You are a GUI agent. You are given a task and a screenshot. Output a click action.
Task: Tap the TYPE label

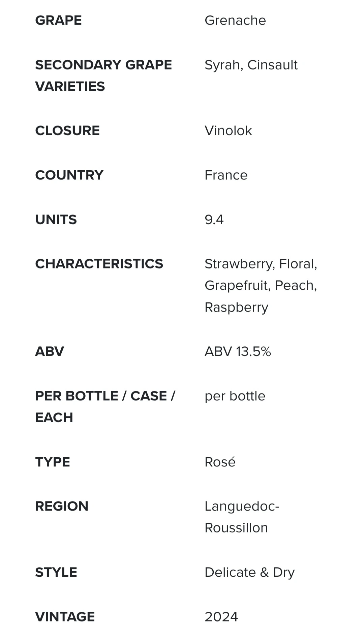[53, 462]
